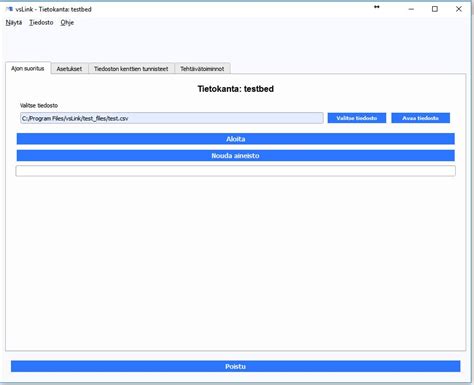
Task: Close the vsLink window
Action: [459, 9]
